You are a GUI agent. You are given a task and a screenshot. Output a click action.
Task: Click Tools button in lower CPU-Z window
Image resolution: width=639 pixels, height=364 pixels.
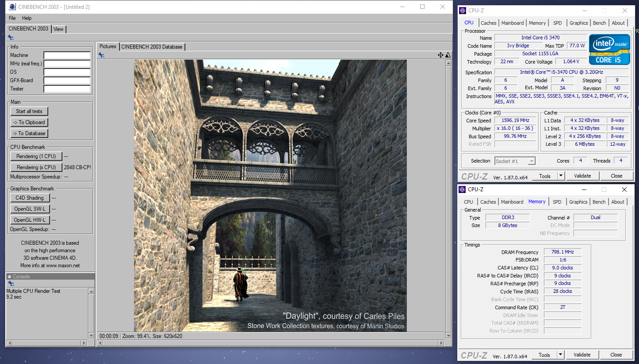544,355
